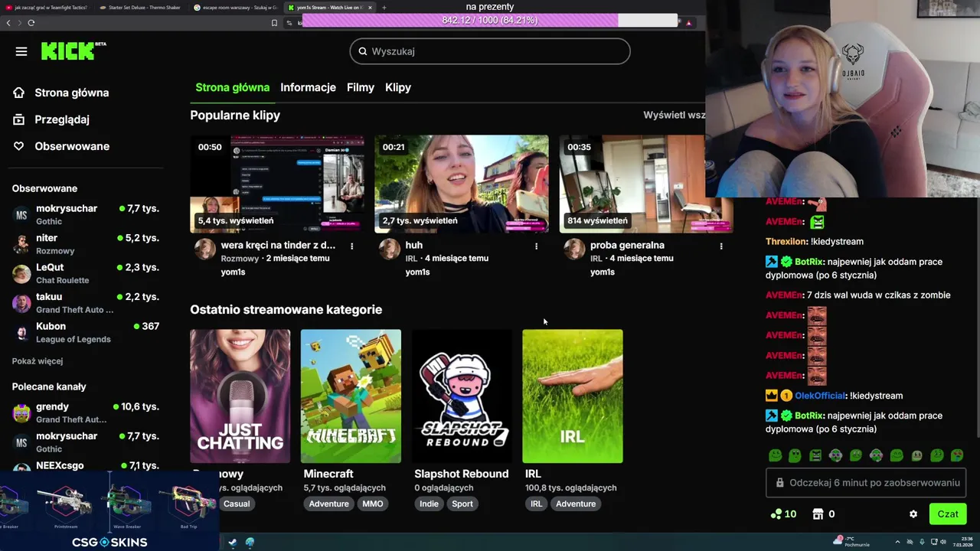This screenshot has height=551, width=980.
Task: Open the chat settings gear
Action: point(913,514)
